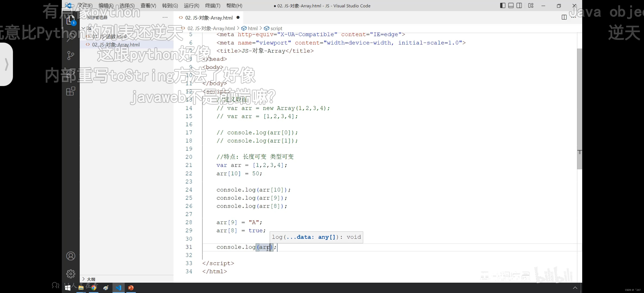The height and width of the screenshot is (293, 644).
Task: Select the 02. JS-对象-Array.html editor tab
Action: pyautogui.click(x=209, y=18)
